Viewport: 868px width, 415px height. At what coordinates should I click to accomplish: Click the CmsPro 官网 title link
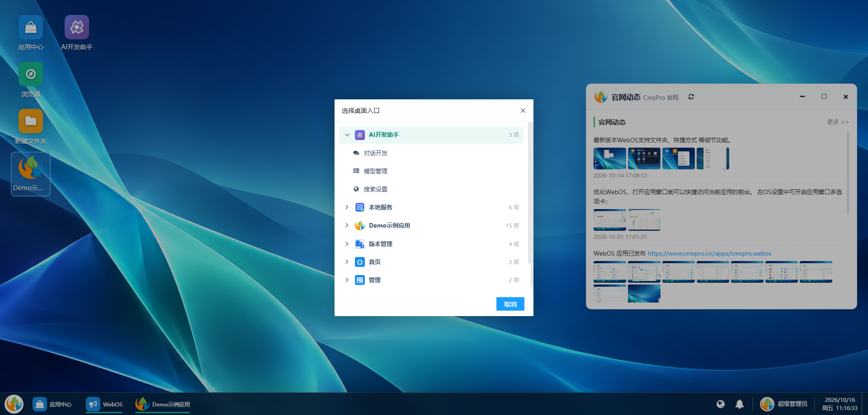coord(660,98)
